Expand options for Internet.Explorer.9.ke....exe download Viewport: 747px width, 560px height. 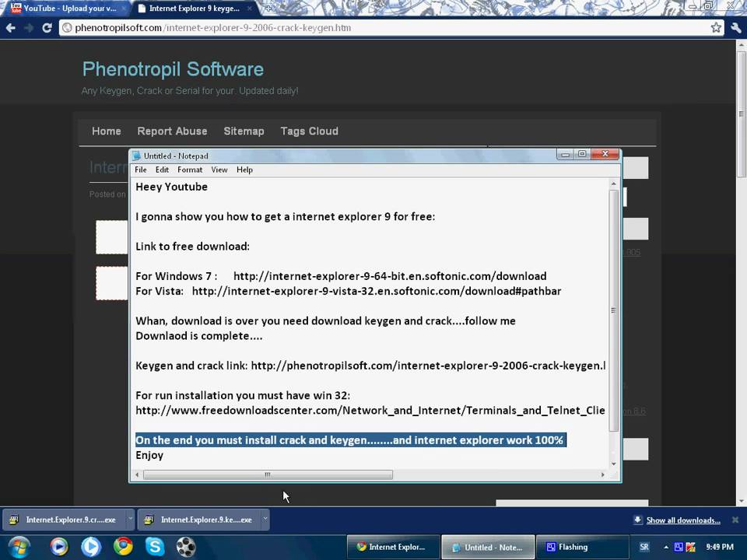(265, 519)
